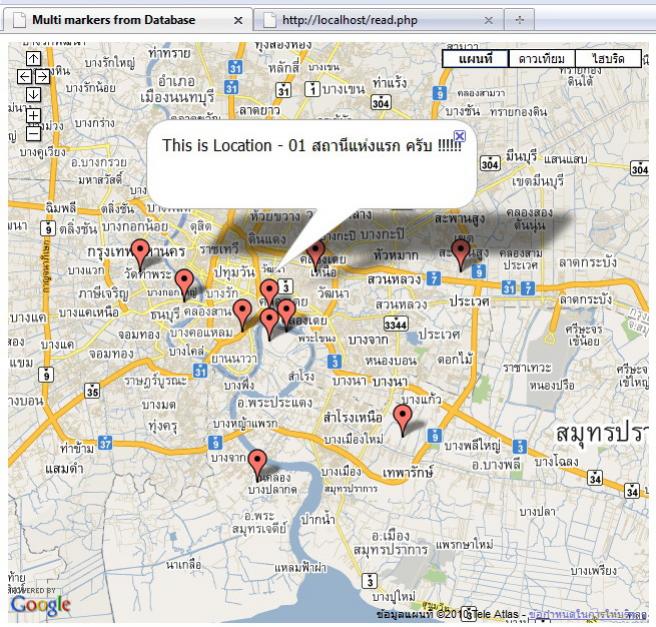656x627 pixels.
Task: Click the ลาดกระบัง label beside คลองสามประเวศ
Action: [588, 262]
